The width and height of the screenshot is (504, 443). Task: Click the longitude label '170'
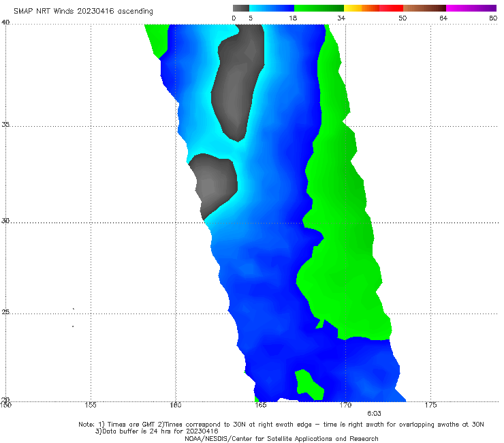click(x=345, y=405)
